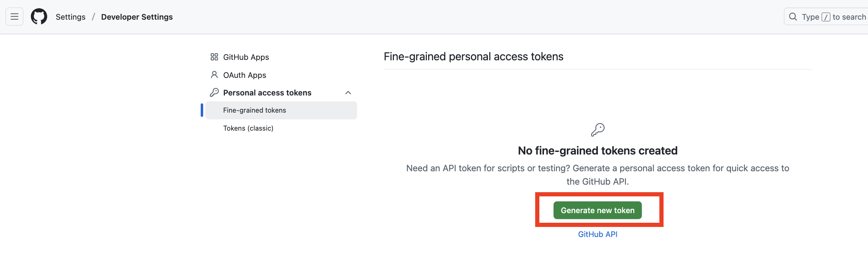
Task: Click the search magnifier icon
Action: pos(793,17)
